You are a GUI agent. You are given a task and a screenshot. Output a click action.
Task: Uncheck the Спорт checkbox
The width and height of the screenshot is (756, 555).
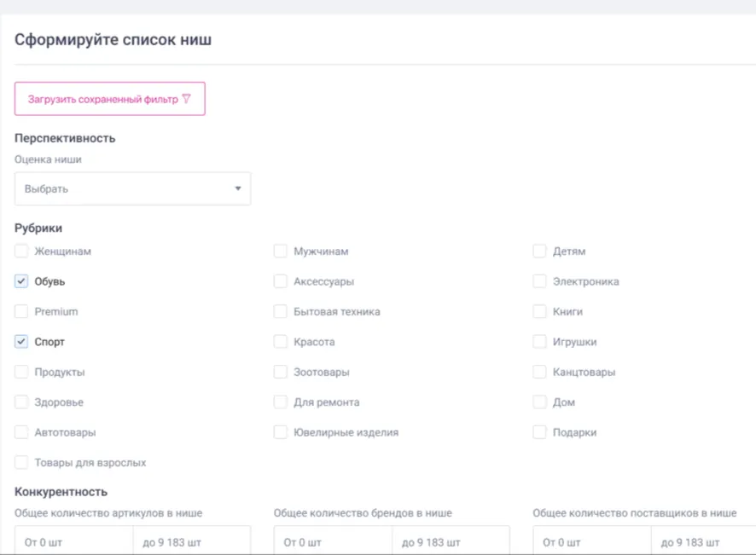pos(21,342)
